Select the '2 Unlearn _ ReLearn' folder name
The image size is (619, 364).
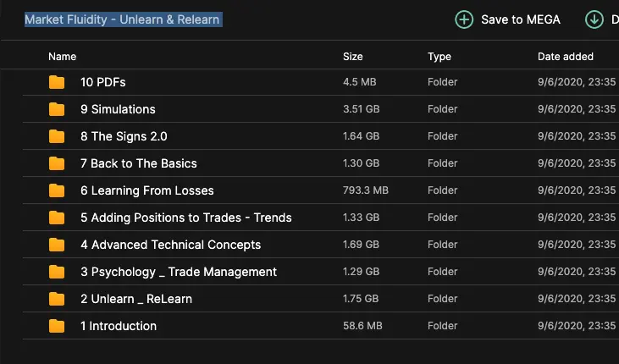(136, 299)
